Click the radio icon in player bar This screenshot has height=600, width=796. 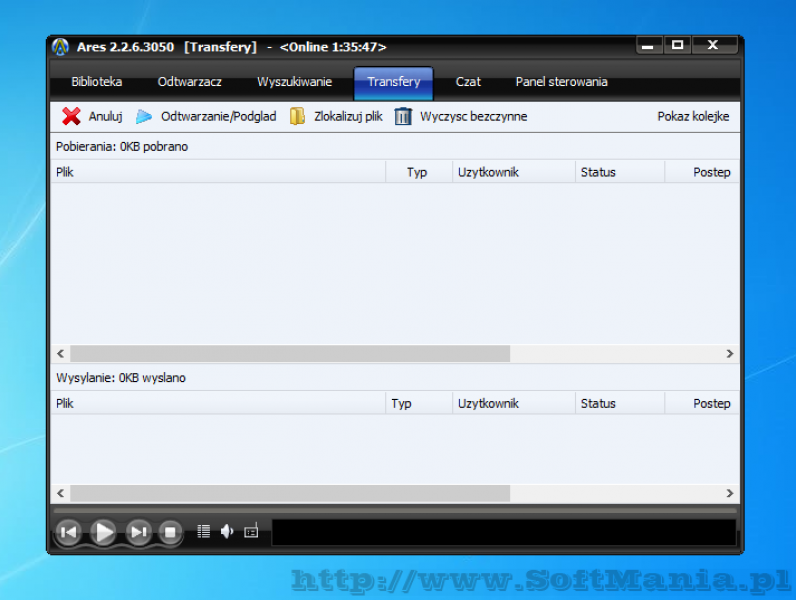251,531
